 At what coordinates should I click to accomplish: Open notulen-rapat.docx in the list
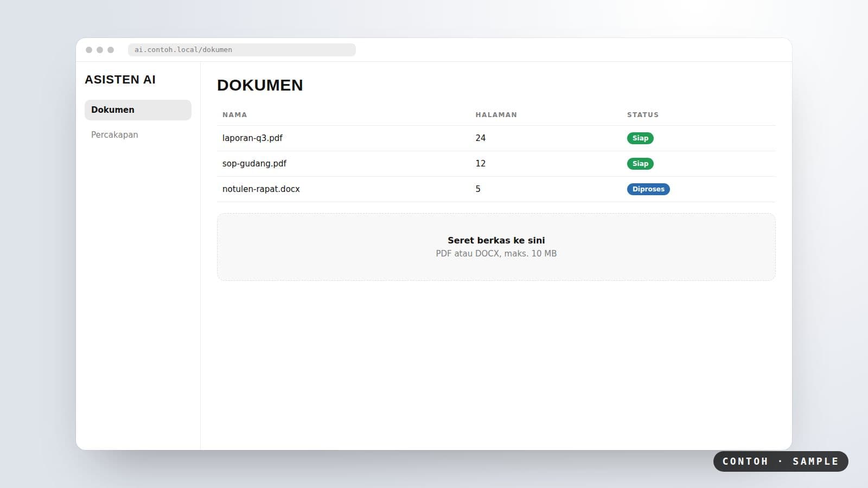[261, 189]
